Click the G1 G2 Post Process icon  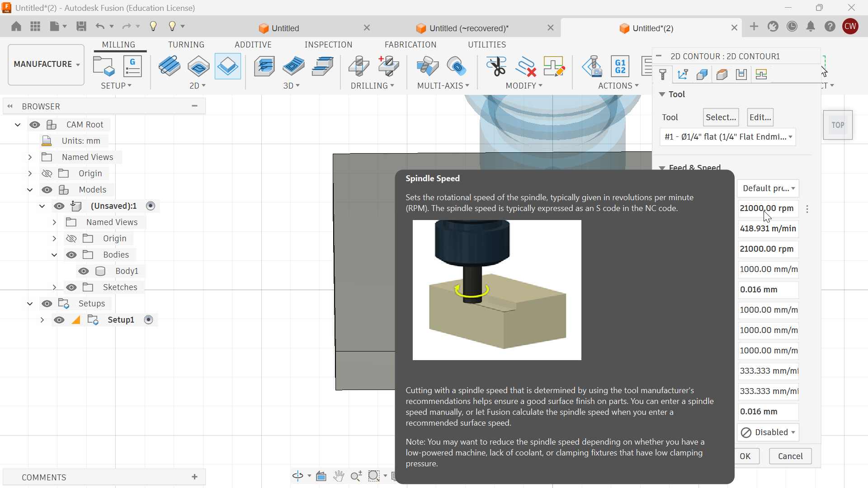coord(620,66)
